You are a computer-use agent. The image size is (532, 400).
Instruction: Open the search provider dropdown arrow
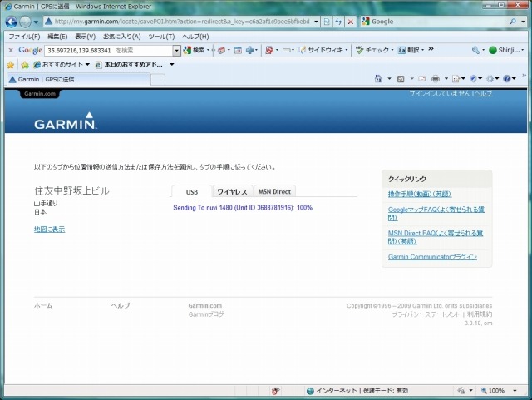click(x=523, y=22)
